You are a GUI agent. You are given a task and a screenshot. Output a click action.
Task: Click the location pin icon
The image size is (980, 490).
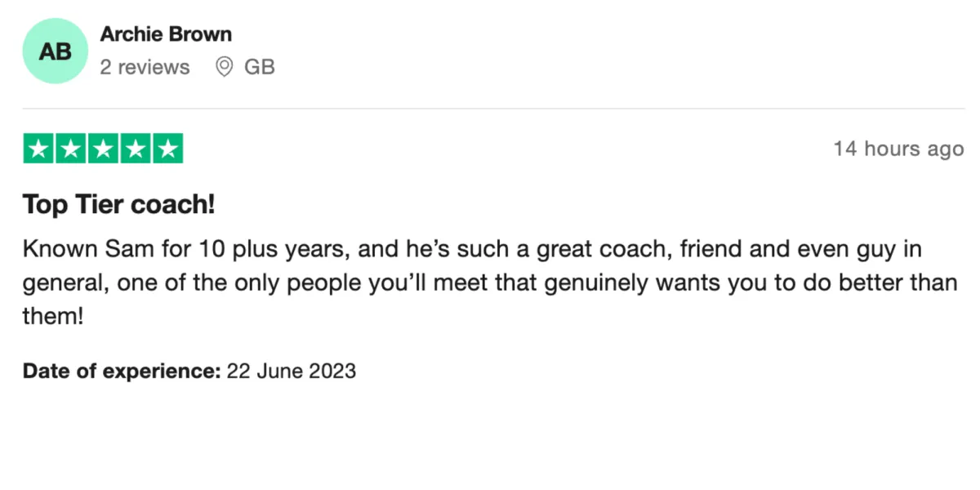pyautogui.click(x=224, y=67)
